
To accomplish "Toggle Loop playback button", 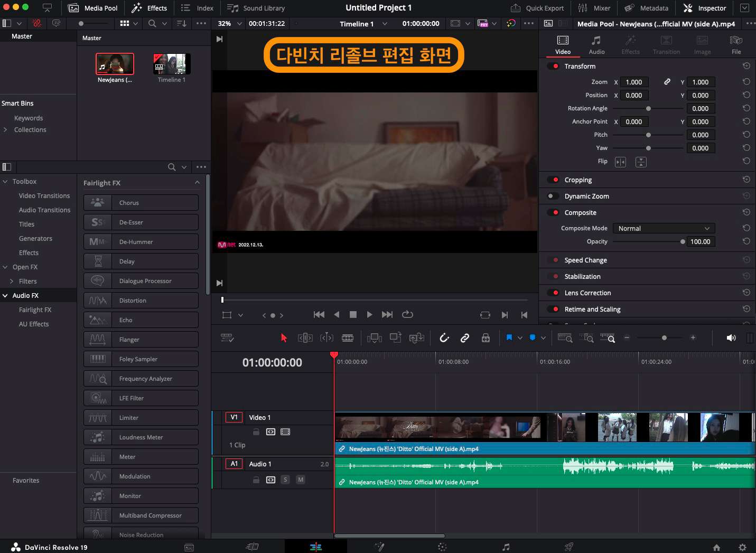I will pos(407,314).
